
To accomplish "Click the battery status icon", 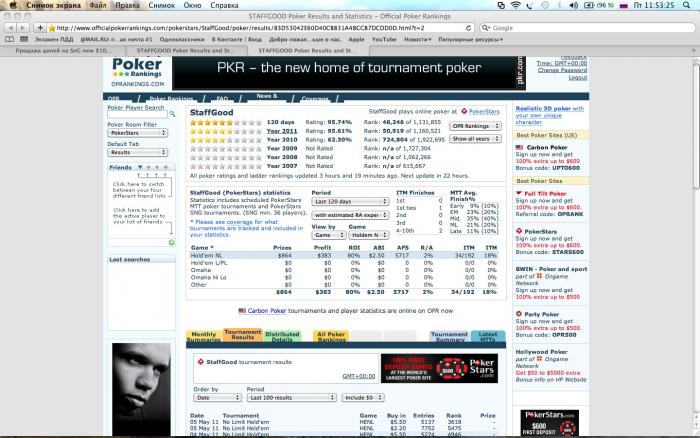I will point(589,5).
